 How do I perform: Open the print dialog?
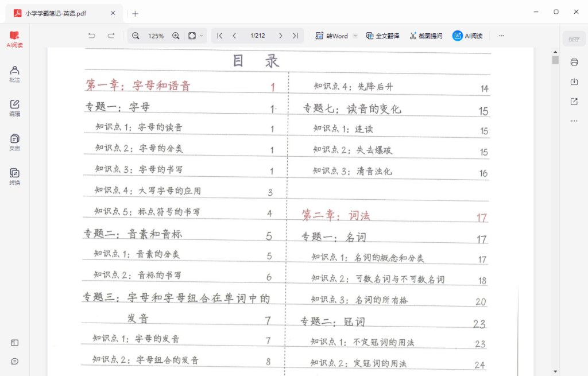(x=574, y=62)
